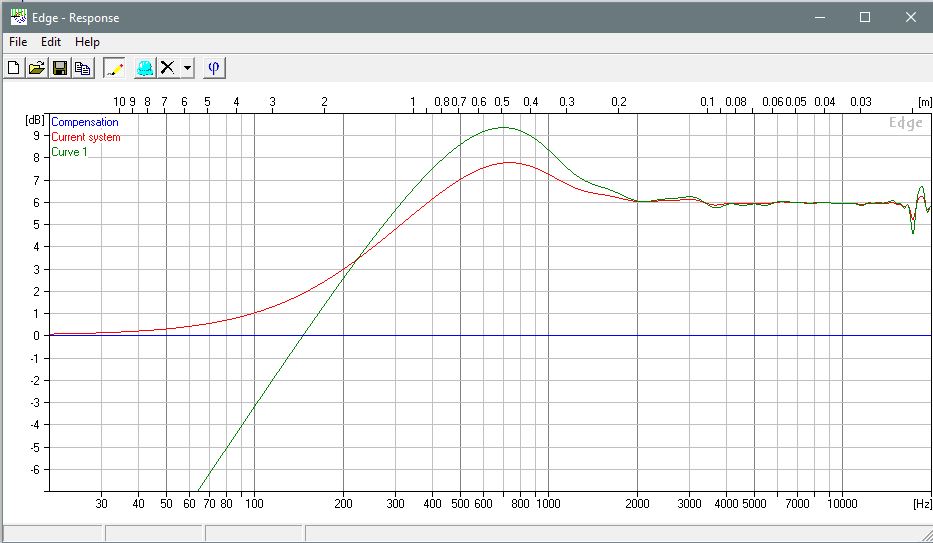Click the 10000 Hz axis label
The image size is (933, 543).
tap(842, 504)
